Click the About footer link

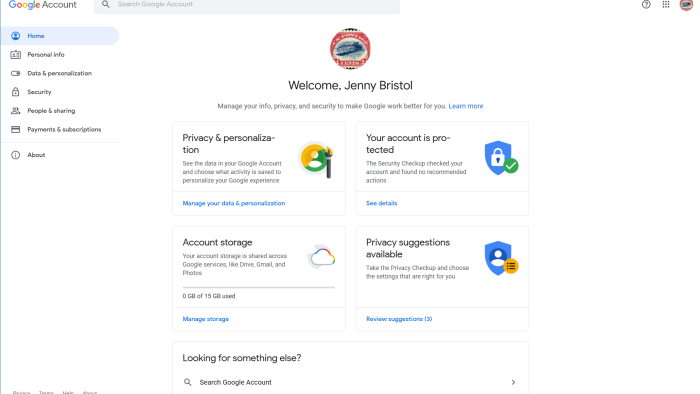[x=89, y=392]
